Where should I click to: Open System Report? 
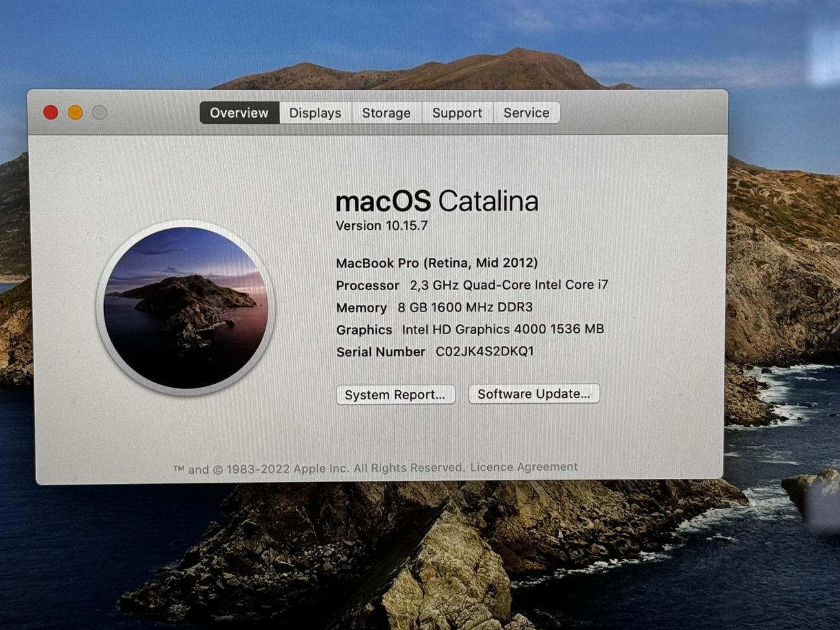(x=395, y=395)
